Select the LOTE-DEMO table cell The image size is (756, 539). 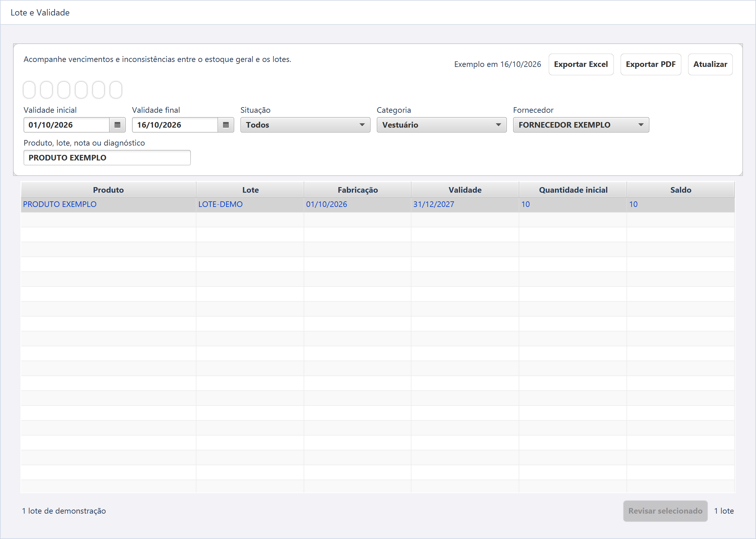tap(250, 204)
